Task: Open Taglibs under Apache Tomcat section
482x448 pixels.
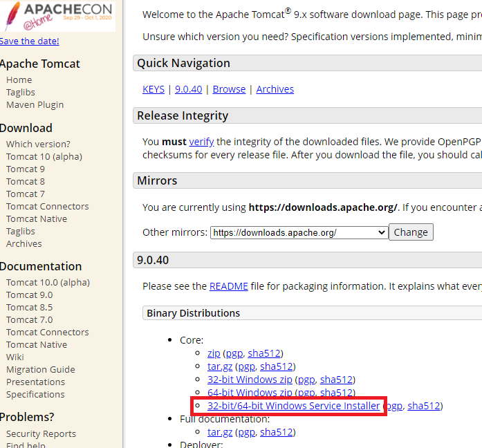Action: point(21,92)
